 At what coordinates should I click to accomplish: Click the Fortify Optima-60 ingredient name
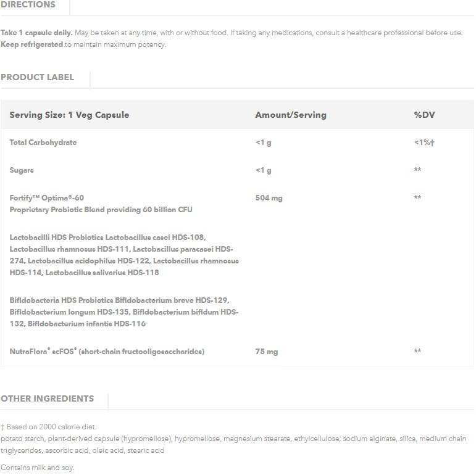click(47, 198)
